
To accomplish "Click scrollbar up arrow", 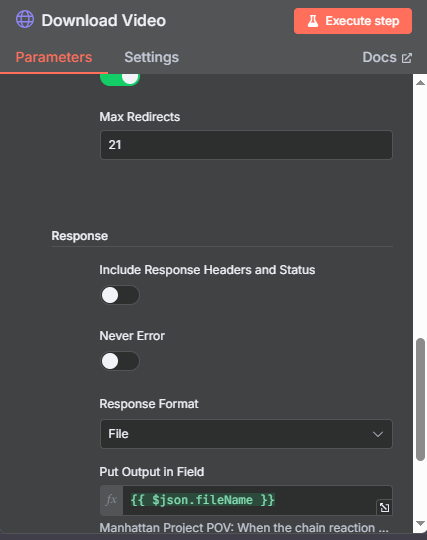I will click(x=420, y=83).
